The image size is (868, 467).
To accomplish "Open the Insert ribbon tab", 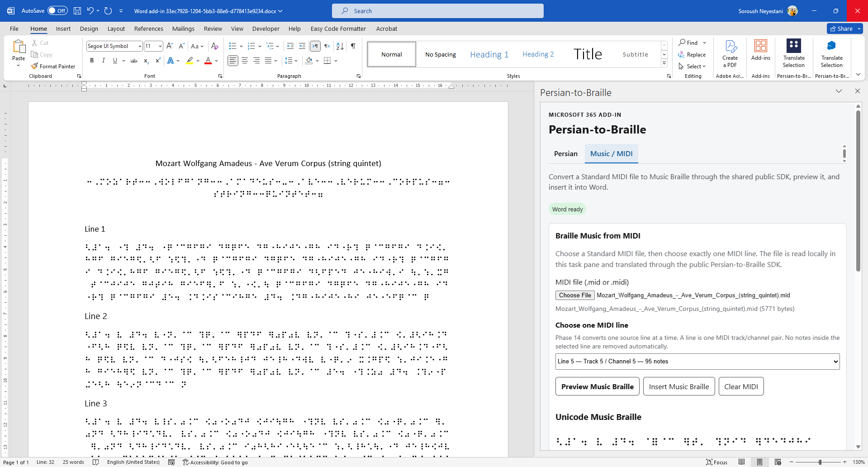I will [x=63, y=29].
